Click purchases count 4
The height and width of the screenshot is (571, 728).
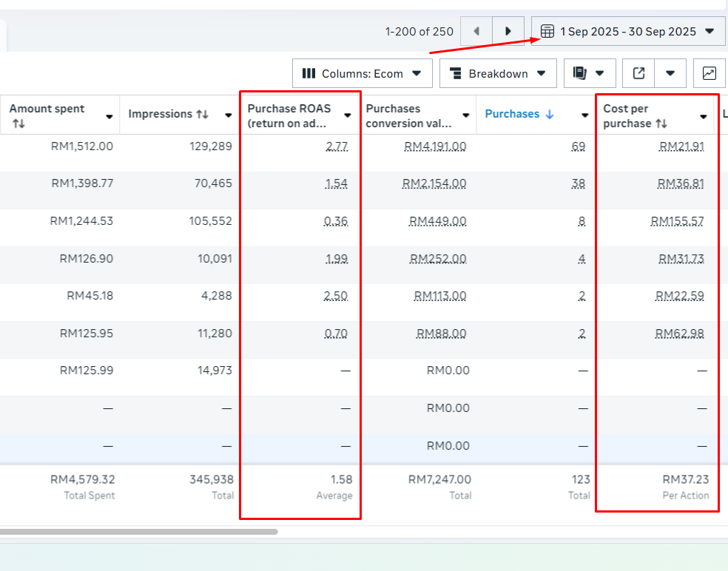click(582, 259)
